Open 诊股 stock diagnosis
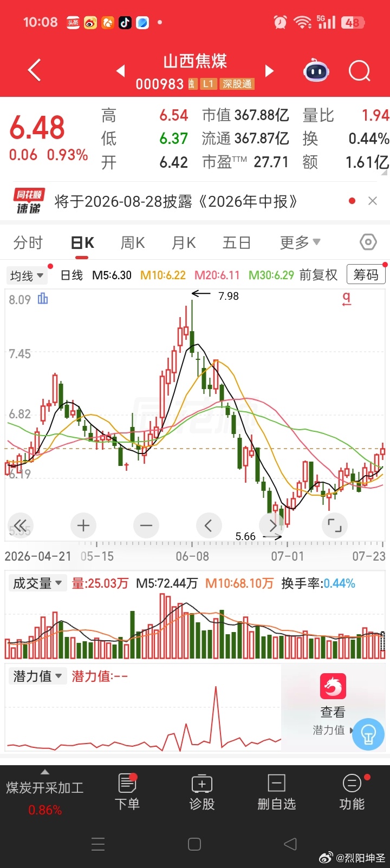Screen dimensions: 390x868 pos(202,792)
